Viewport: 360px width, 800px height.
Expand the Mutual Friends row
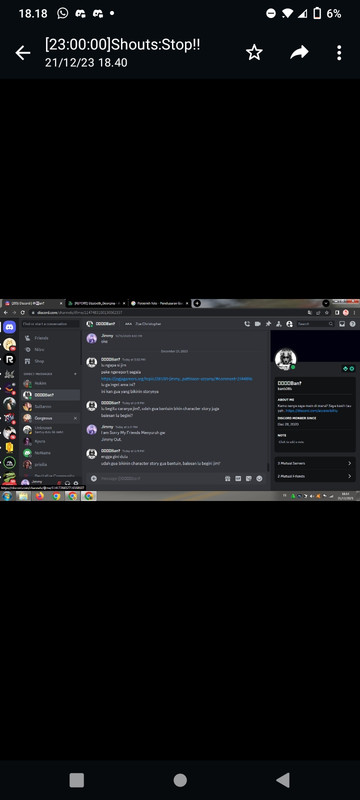315,476
